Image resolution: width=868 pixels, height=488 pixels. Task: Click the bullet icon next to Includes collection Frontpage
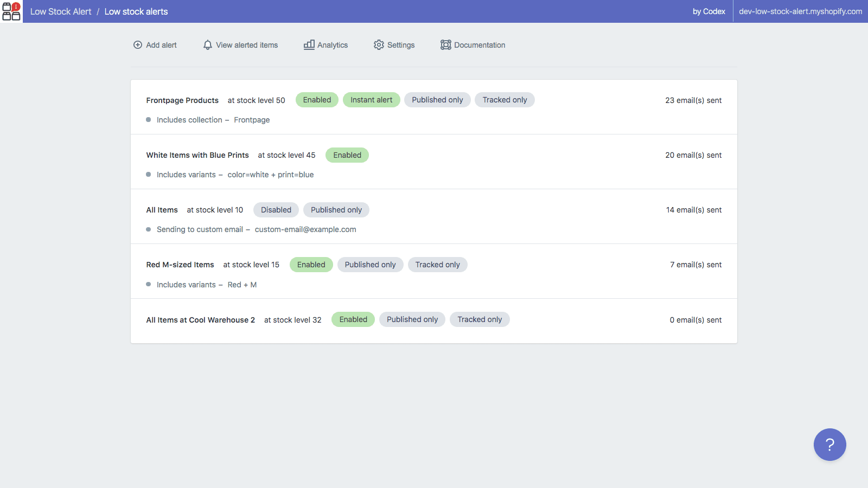pyautogui.click(x=148, y=120)
